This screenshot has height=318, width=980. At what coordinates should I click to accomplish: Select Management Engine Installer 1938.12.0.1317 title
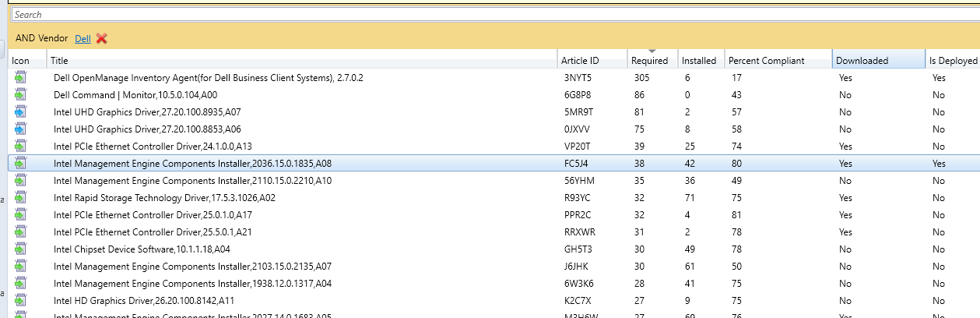pyautogui.click(x=193, y=284)
